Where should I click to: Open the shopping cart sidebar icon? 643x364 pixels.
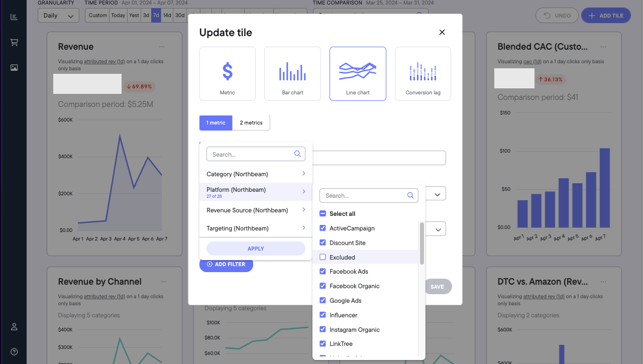tap(14, 42)
